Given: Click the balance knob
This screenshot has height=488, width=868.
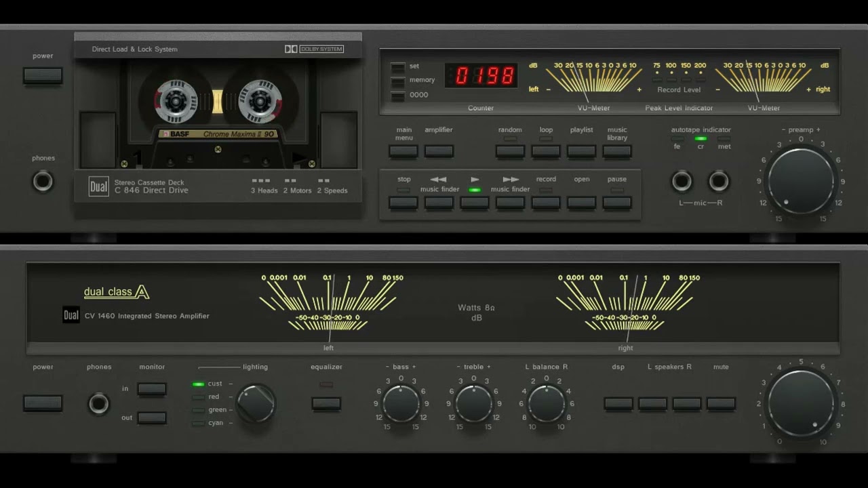Looking at the screenshot, I should [x=546, y=403].
